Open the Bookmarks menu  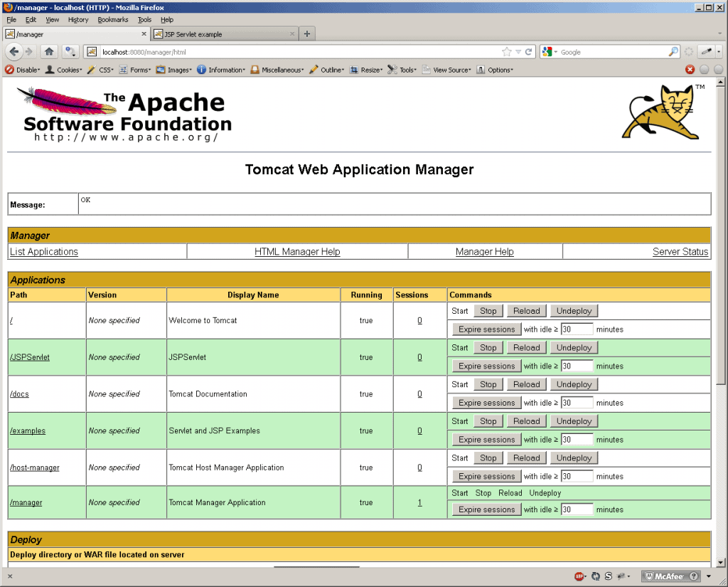tap(112, 20)
